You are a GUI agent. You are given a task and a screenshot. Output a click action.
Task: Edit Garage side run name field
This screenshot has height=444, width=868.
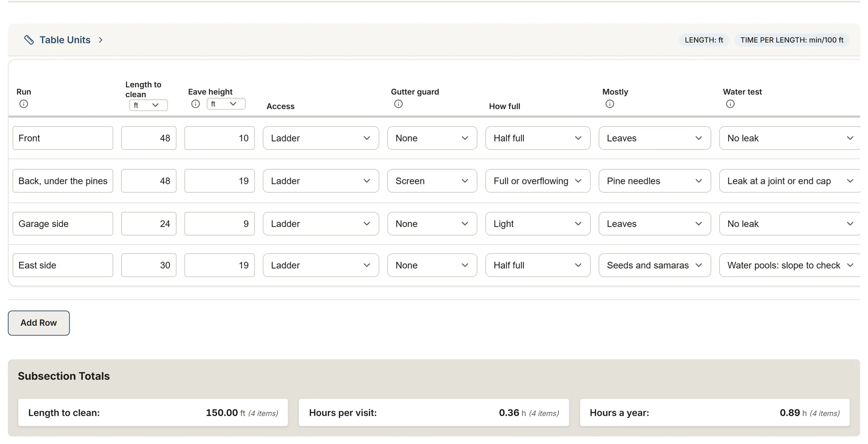tap(63, 224)
